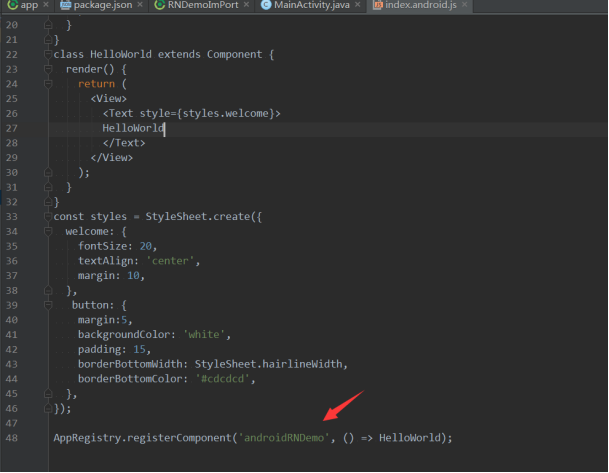Viewport: 609px width, 473px height.
Task: Click the index.android.js file icon
Action: pos(378,5)
